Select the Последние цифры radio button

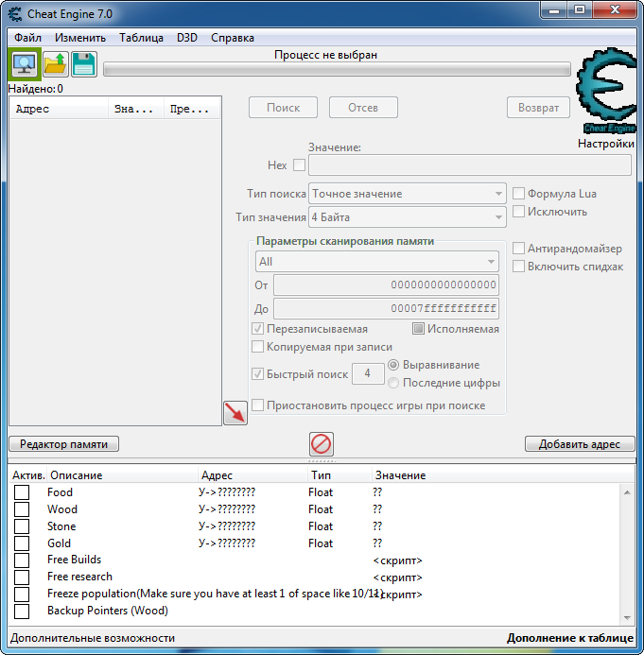(393, 383)
